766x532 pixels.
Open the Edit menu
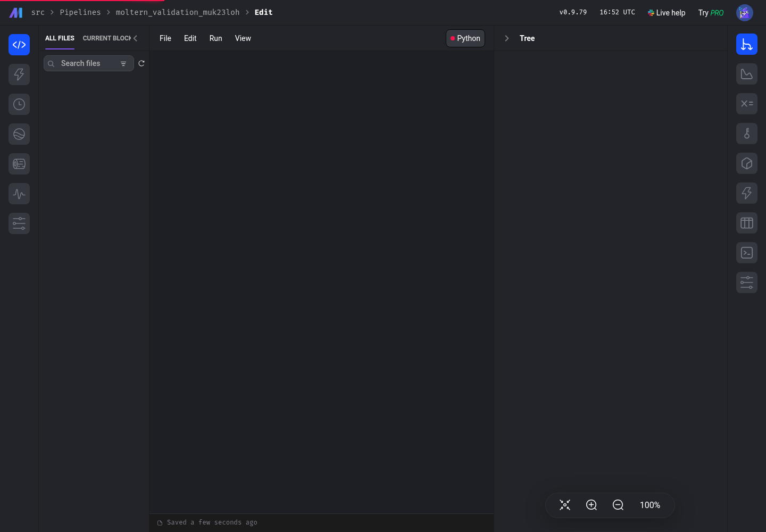[x=190, y=38]
